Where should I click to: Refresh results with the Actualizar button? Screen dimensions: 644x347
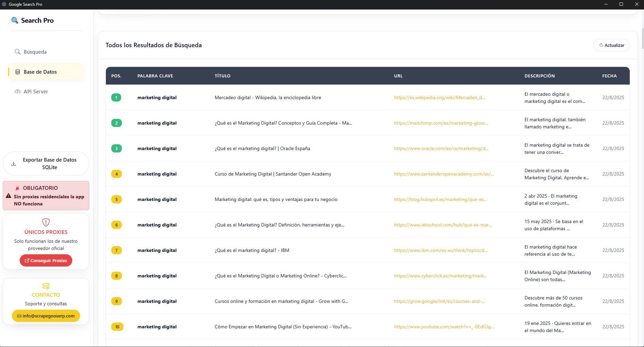[x=611, y=45]
